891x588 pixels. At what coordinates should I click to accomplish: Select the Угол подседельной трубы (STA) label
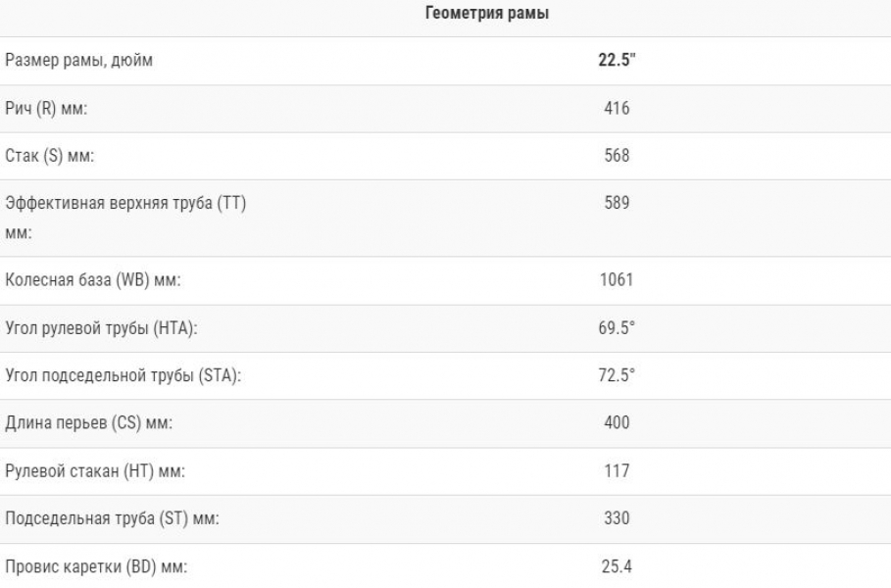[x=124, y=375]
